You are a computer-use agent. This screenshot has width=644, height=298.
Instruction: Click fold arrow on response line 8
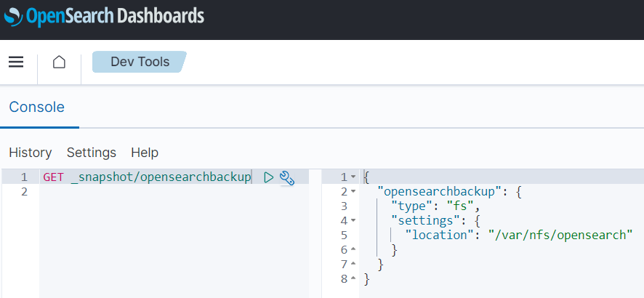click(353, 279)
